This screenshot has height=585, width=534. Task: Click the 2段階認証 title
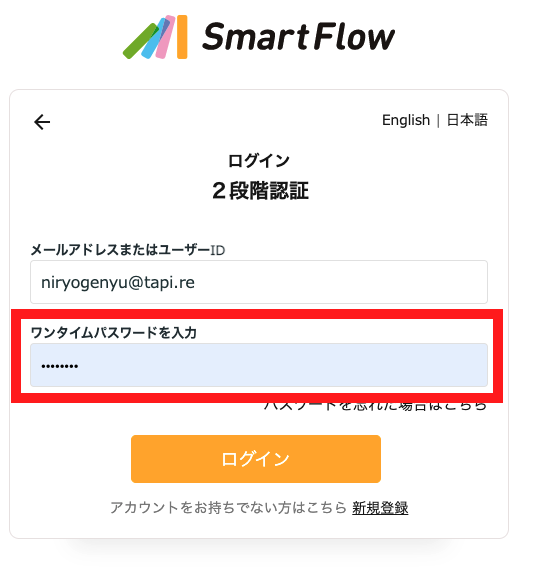[x=260, y=191]
